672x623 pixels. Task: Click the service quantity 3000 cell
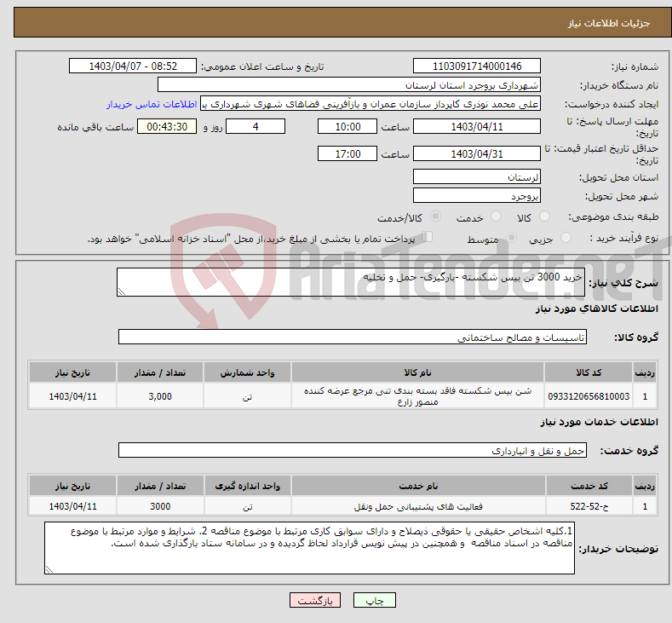(x=160, y=506)
